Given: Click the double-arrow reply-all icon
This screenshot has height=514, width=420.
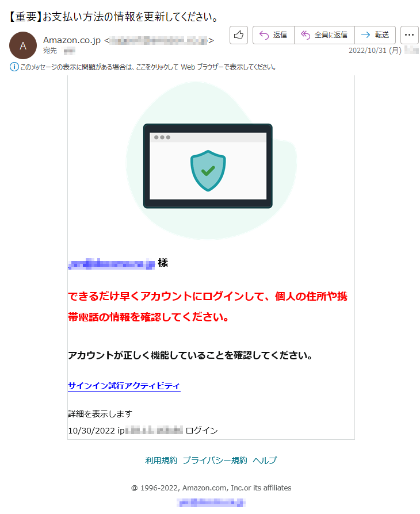Looking at the screenshot, I should pyautogui.click(x=306, y=34).
